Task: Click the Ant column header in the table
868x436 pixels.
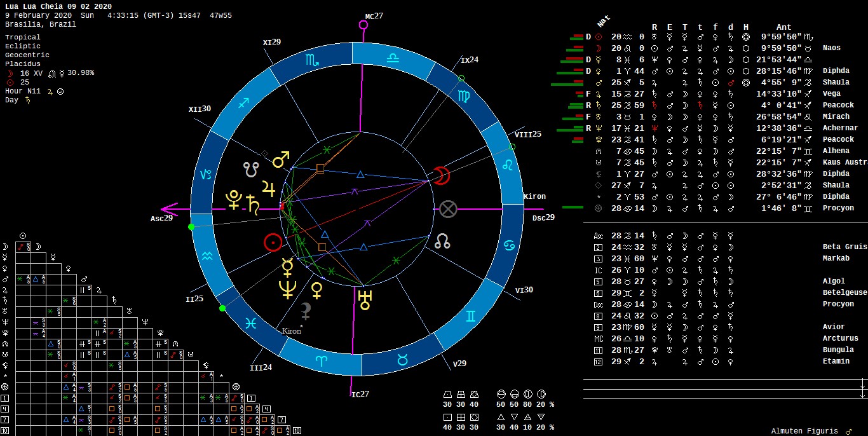Action: click(784, 27)
